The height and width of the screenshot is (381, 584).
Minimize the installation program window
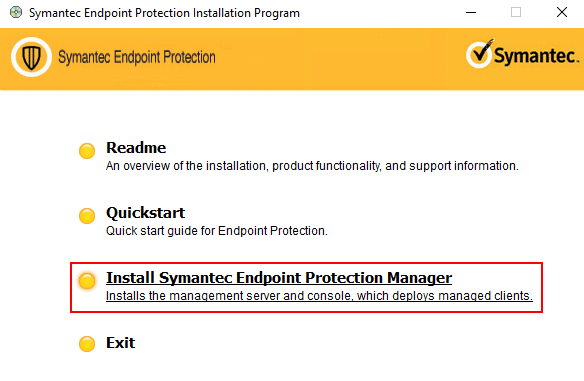click(x=471, y=13)
